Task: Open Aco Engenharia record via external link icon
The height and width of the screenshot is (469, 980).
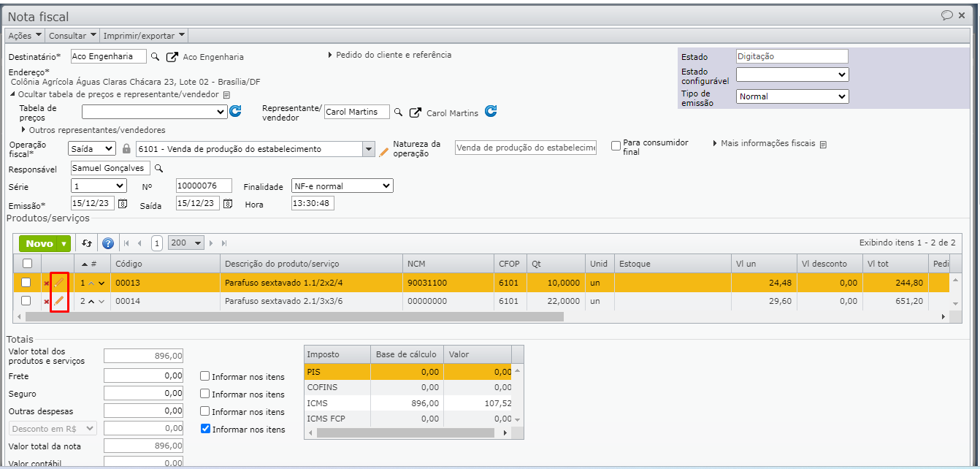Action: pos(172,56)
